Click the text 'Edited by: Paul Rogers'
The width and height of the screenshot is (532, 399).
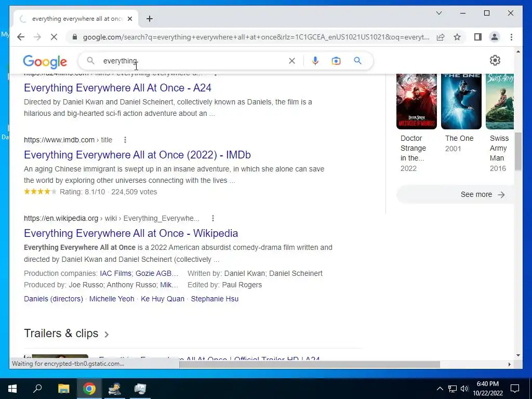click(224, 285)
